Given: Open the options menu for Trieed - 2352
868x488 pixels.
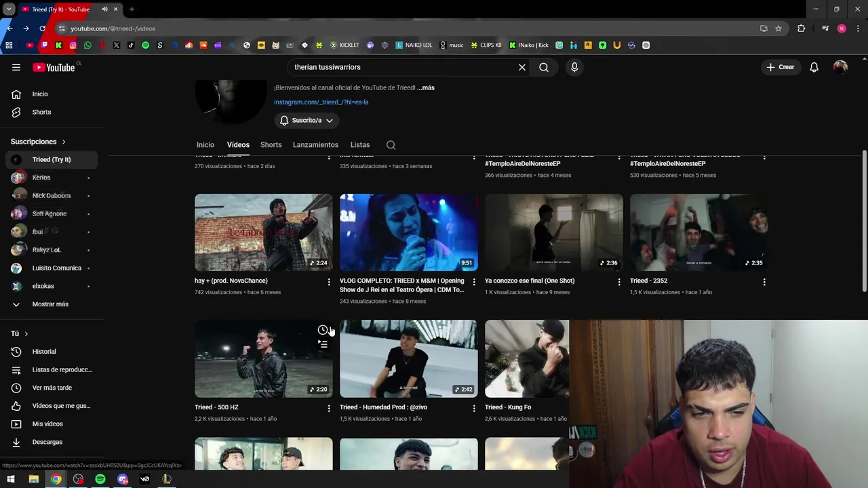Looking at the screenshot, I should click(764, 281).
